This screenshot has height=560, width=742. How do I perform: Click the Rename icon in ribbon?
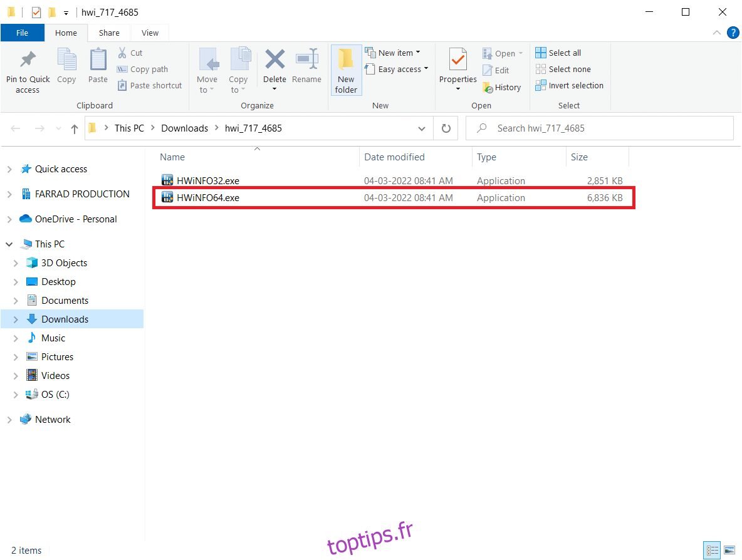[306, 61]
